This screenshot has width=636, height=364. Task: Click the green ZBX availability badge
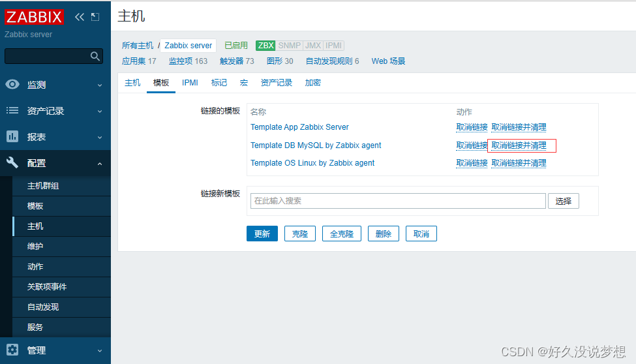click(265, 46)
